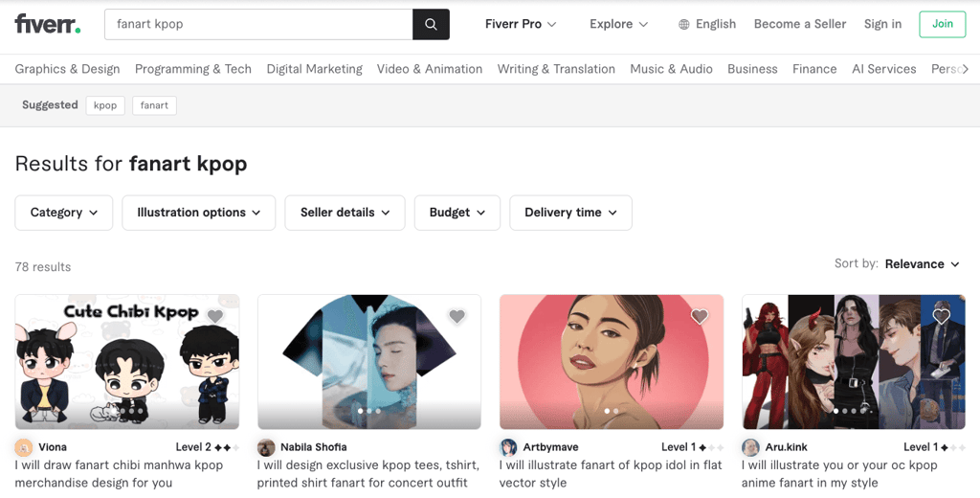Image resolution: width=980 pixels, height=498 pixels.
Task: Open Cute Chibi Kpop gig thumbnail
Action: [127, 362]
